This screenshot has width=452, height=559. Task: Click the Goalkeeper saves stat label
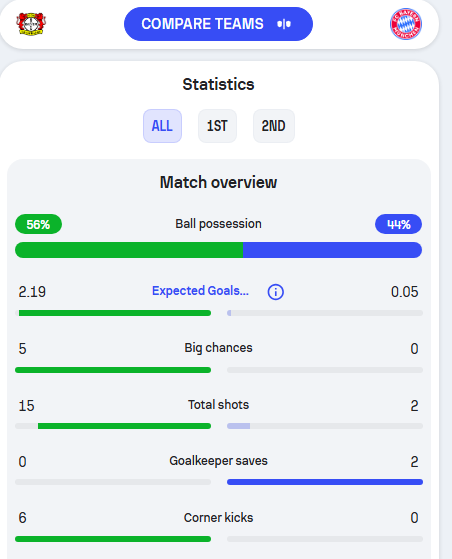(218, 461)
